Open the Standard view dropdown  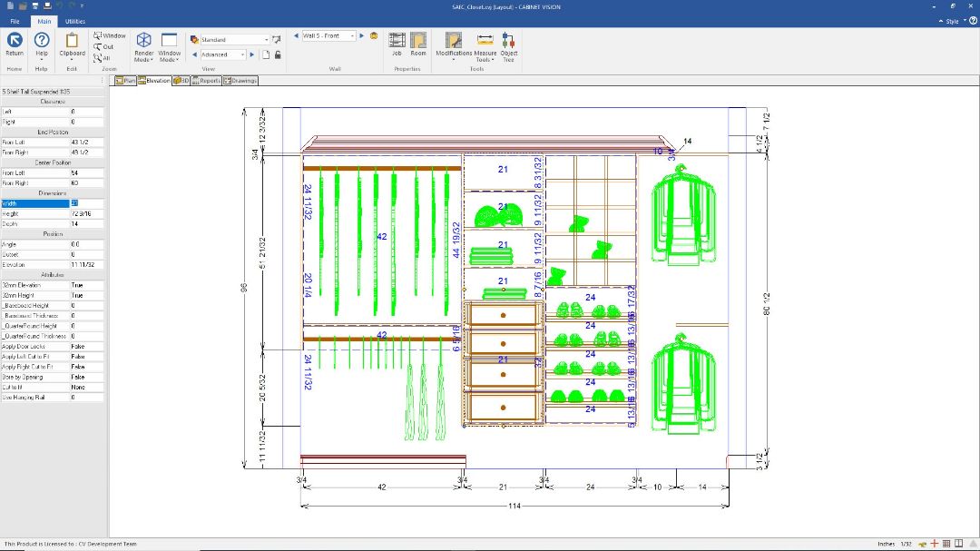[x=267, y=40]
